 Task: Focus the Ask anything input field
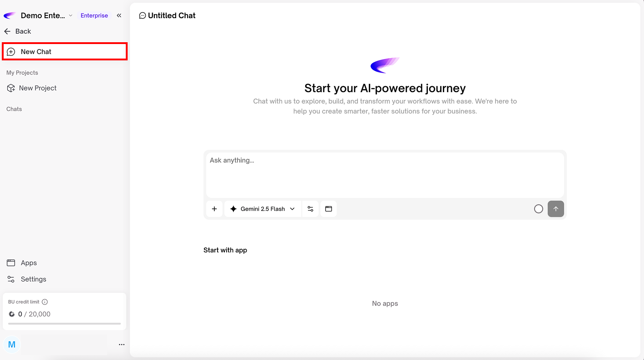[385, 174]
